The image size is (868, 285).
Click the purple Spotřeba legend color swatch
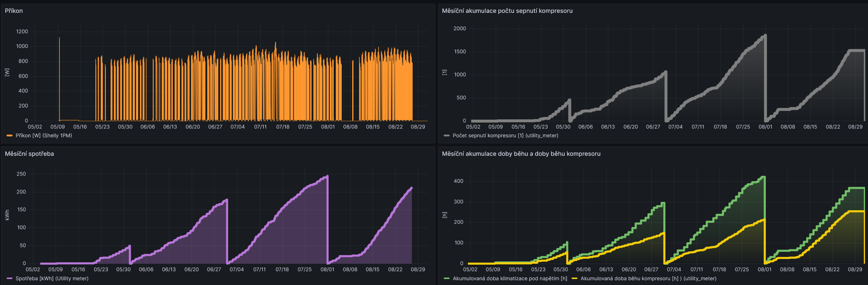(10, 279)
